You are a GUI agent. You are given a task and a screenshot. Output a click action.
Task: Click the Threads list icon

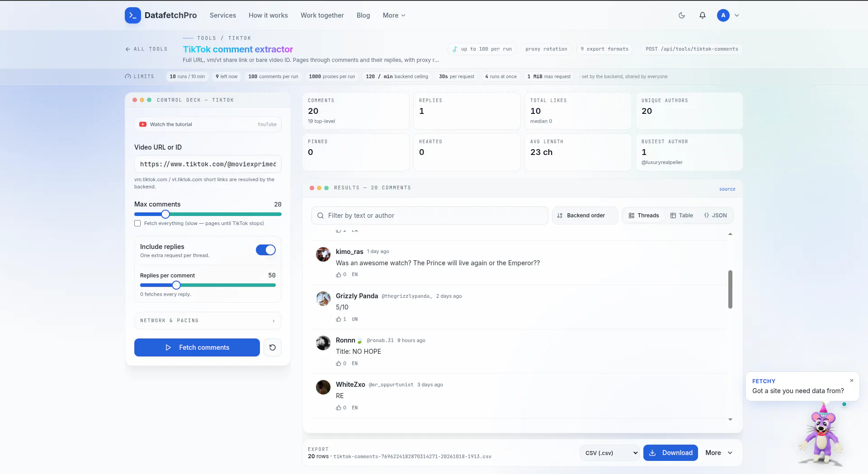pyautogui.click(x=632, y=216)
